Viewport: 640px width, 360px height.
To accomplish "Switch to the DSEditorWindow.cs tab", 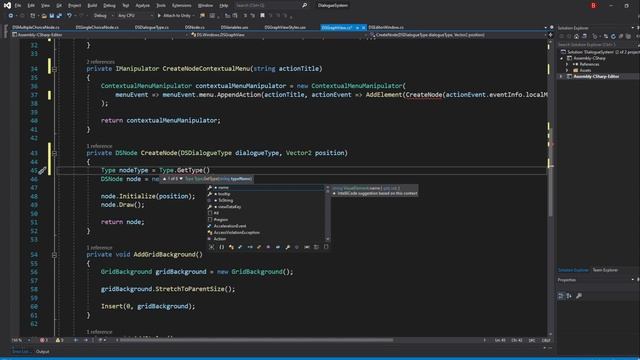I will tap(386, 27).
